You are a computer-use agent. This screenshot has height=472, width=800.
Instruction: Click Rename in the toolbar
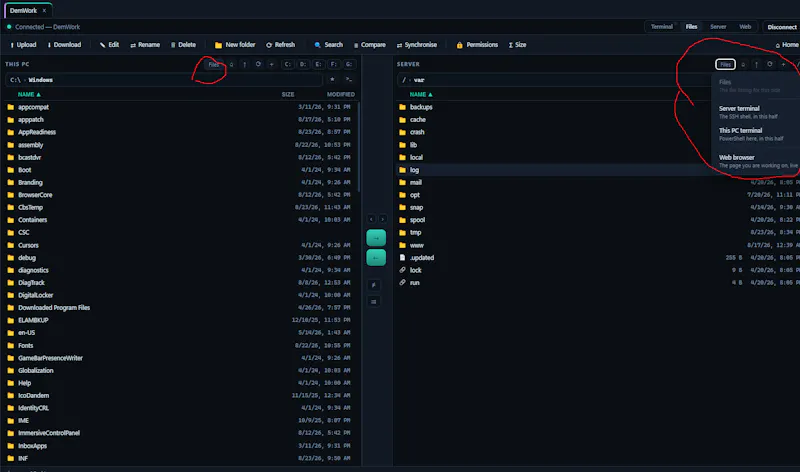click(x=145, y=45)
